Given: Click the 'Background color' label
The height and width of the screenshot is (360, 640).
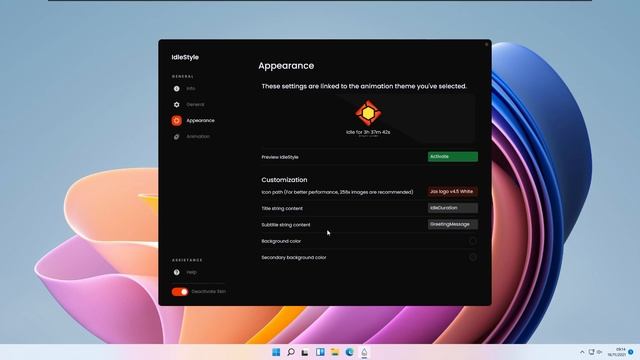Looking at the screenshot, I should coord(281,241).
